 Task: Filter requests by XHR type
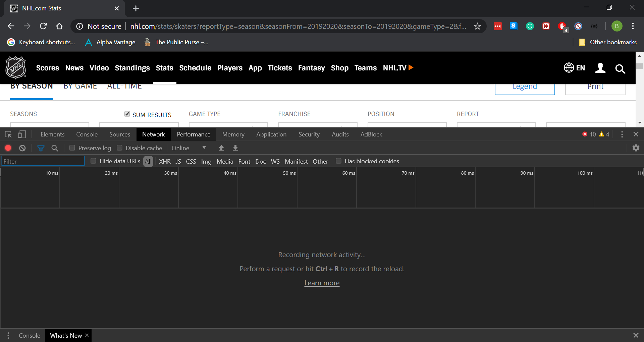(165, 161)
